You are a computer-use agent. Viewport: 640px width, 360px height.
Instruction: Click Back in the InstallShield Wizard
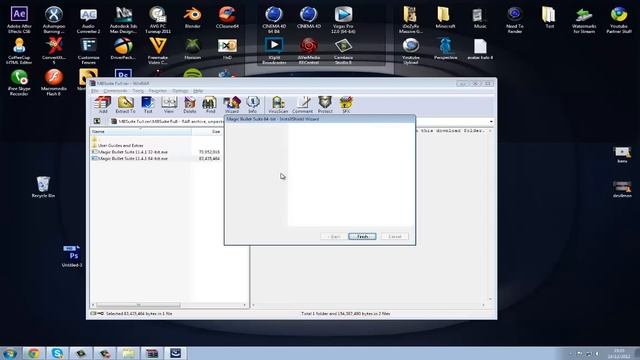click(x=334, y=236)
